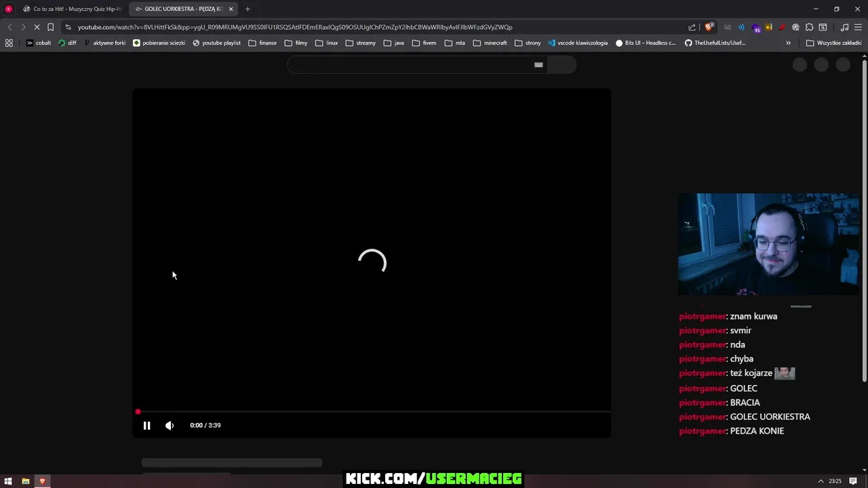
Task: Open TheUsefulLists GitHub bookmark
Action: click(715, 43)
